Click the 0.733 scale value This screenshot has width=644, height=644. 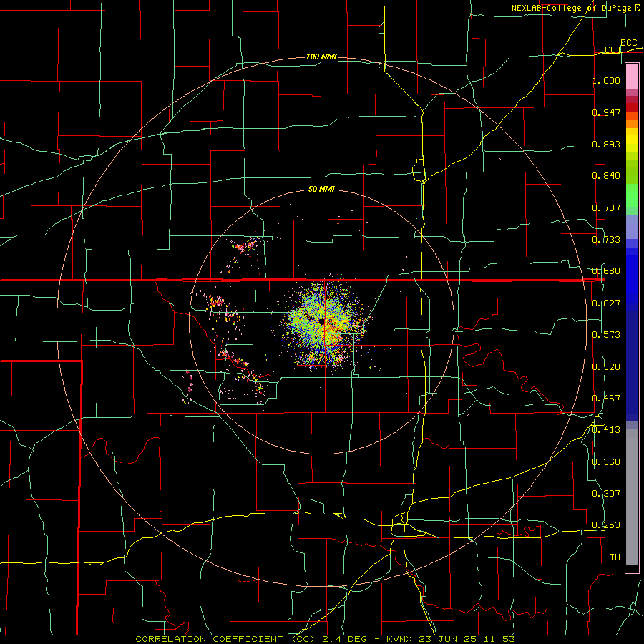(x=606, y=240)
